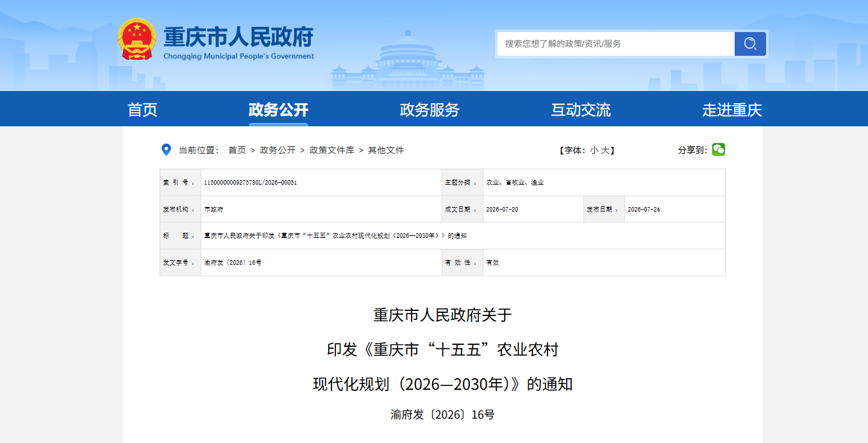868x443 pixels.
Task: Open the 走进重庆 navigation tab
Action: pos(732,110)
